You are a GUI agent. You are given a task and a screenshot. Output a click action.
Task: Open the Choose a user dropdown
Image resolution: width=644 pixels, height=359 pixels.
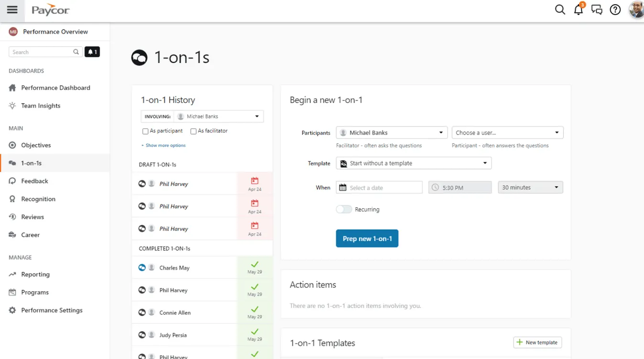coord(507,133)
